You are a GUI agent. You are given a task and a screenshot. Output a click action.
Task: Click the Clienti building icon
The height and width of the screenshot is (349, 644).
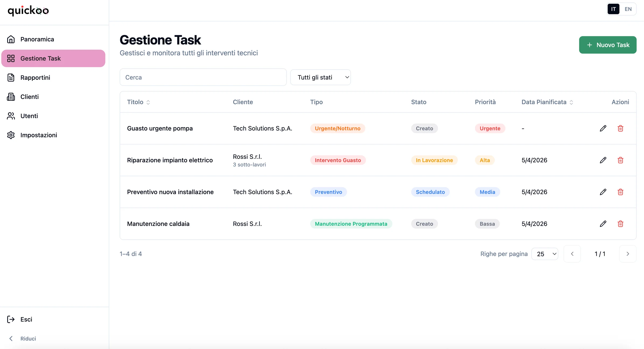[x=11, y=97]
